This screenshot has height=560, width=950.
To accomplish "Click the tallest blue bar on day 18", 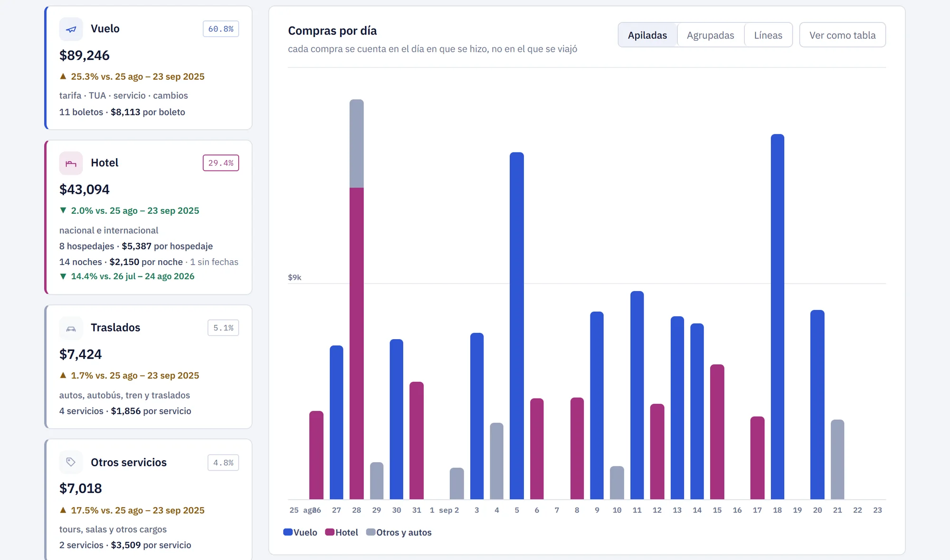I will point(777,316).
